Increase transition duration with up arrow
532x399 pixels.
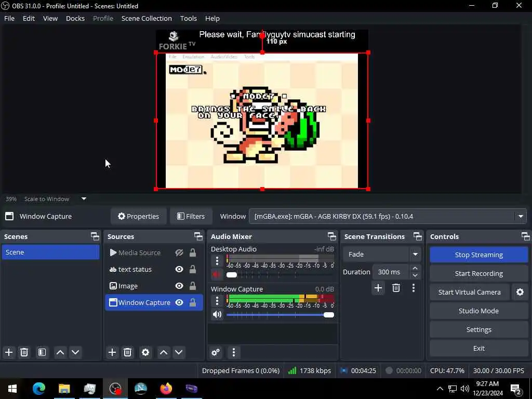point(415,269)
